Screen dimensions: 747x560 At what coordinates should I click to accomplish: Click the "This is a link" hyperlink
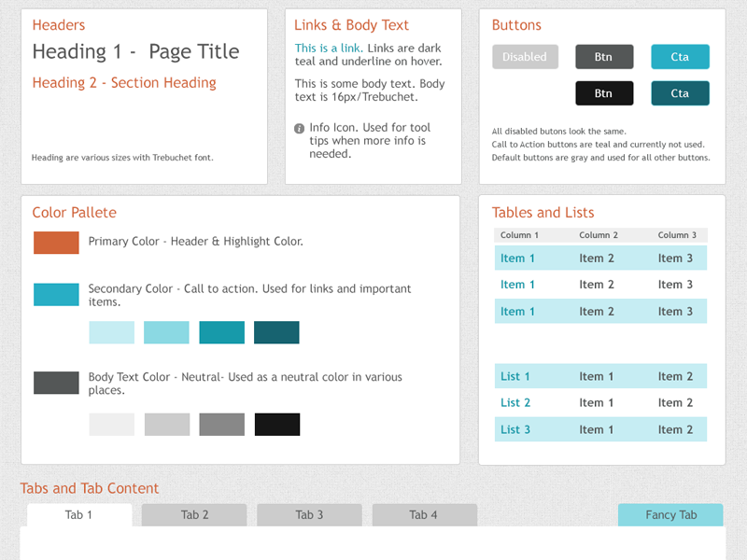click(327, 47)
